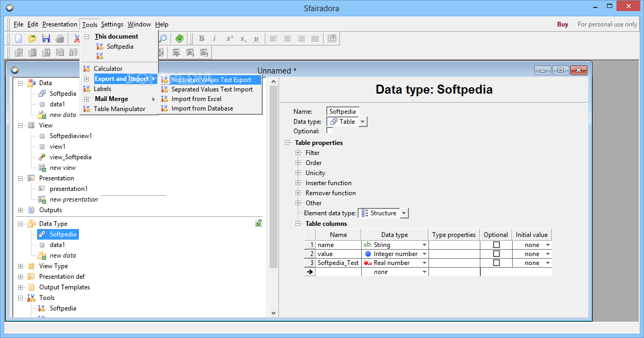Image resolution: width=644 pixels, height=338 pixels.
Task: Open the Mail Merge submenu
Action: pyautogui.click(x=111, y=99)
